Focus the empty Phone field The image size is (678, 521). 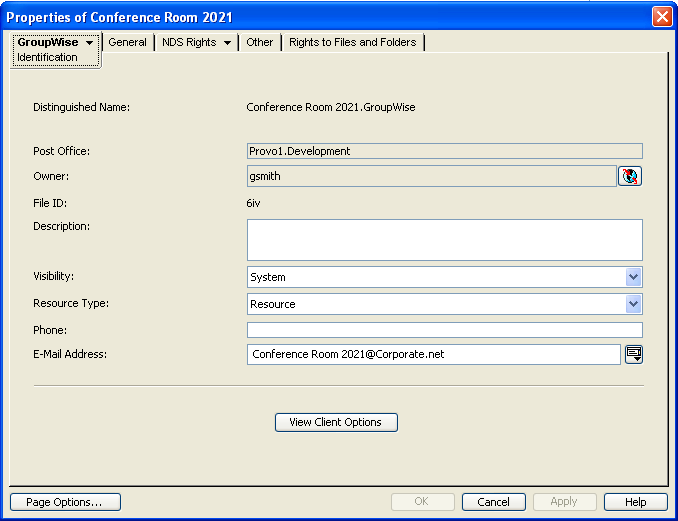444,330
